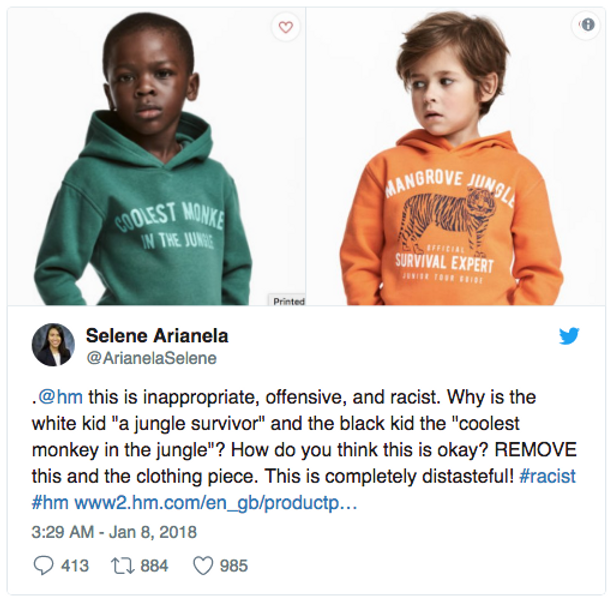Open the 3:29 AM - Jan 8, 2018 timestamp
The width and height of the screenshot is (613, 607).
(x=114, y=532)
